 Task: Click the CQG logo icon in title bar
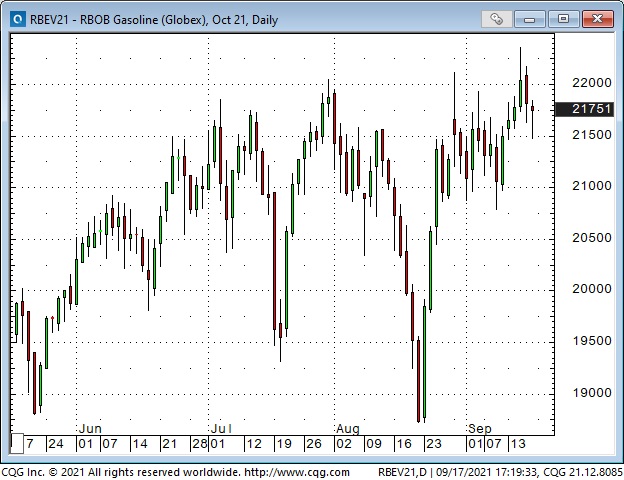(x=18, y=19)
